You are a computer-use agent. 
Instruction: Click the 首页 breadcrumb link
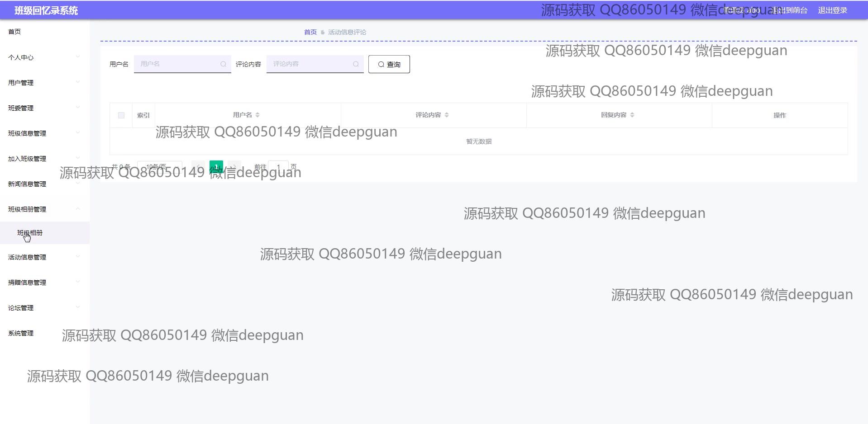[310, 32]
